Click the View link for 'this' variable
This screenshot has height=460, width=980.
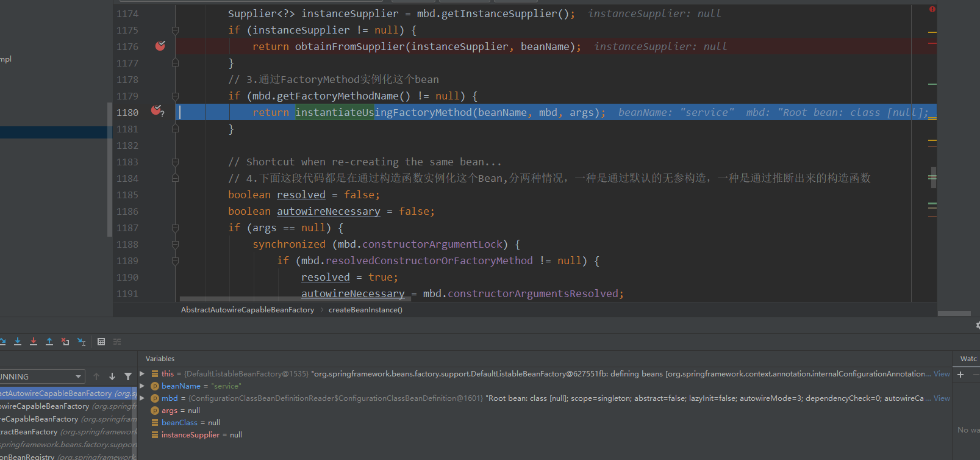click(x=942, y=374)
